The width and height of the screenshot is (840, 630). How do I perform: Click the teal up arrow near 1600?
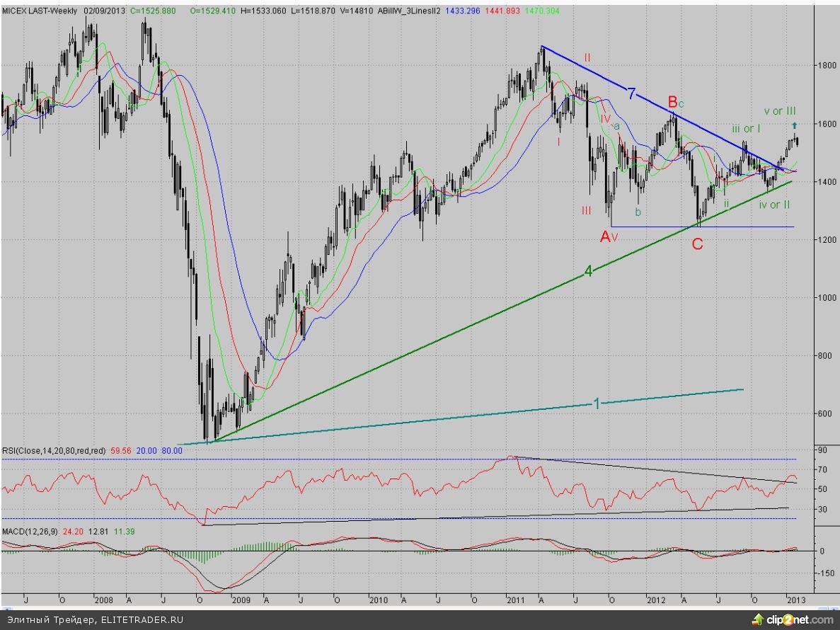click(794, 125)
